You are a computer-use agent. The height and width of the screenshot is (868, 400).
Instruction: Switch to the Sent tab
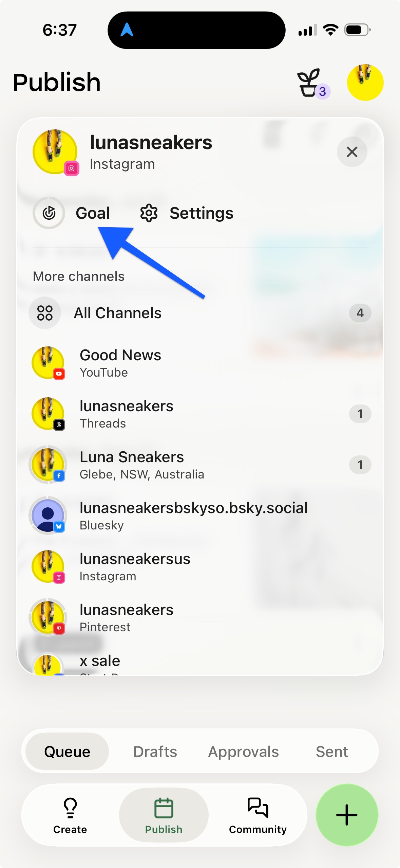click(332, 752)
